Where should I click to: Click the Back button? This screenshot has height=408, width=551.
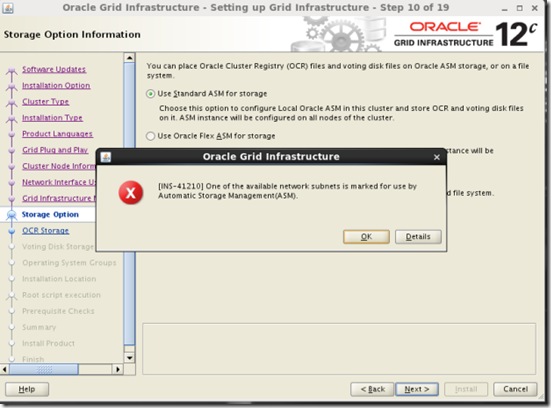372,389
